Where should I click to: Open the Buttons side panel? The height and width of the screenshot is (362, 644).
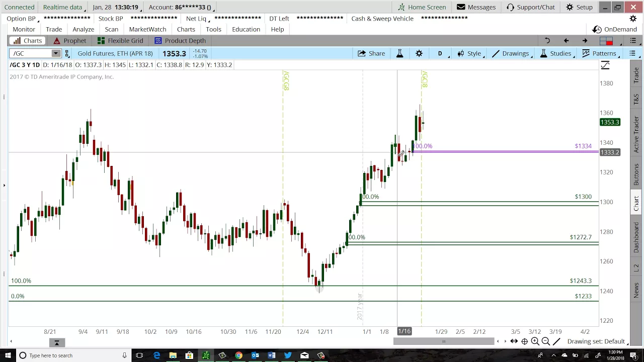[636, 174]
